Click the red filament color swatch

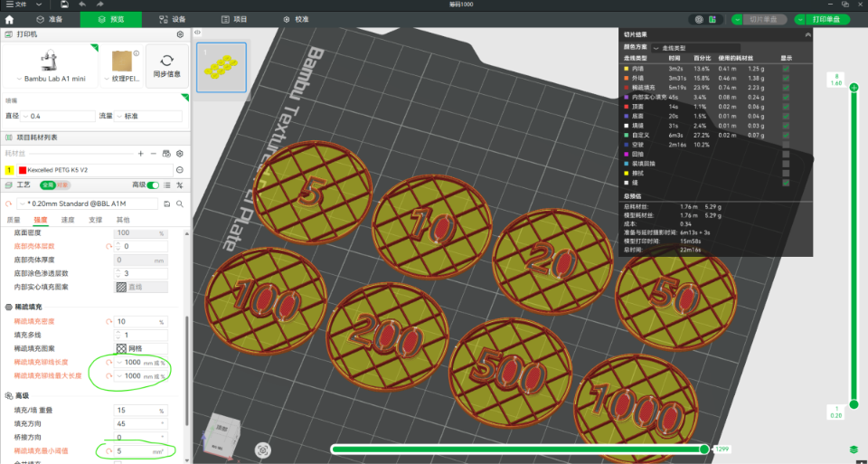[23, 170]
